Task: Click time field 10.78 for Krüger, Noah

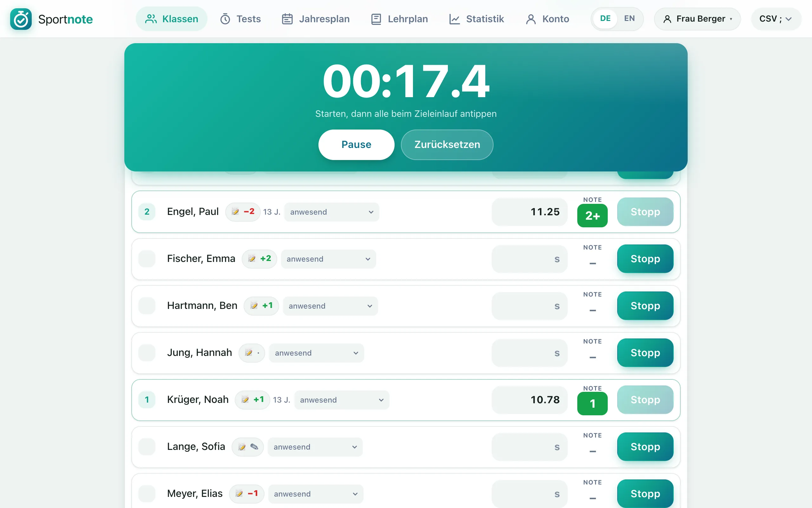Action: (x=529, y=400)
